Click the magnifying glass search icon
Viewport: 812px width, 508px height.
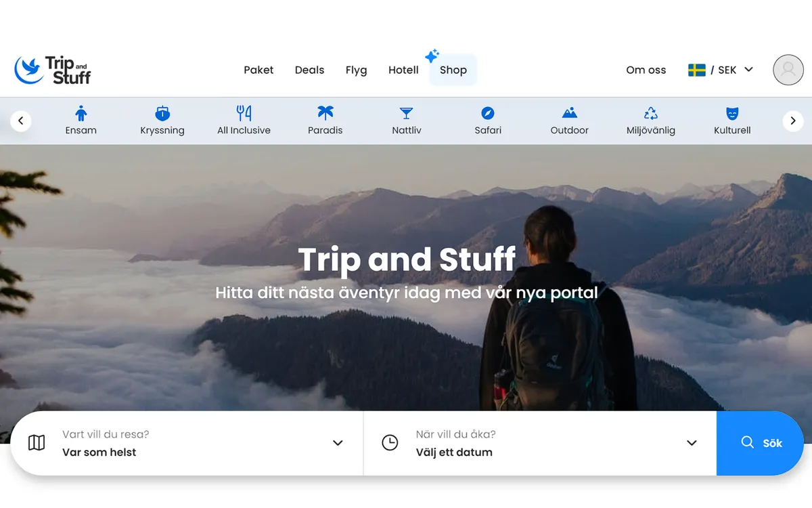(x=748, y=442)
